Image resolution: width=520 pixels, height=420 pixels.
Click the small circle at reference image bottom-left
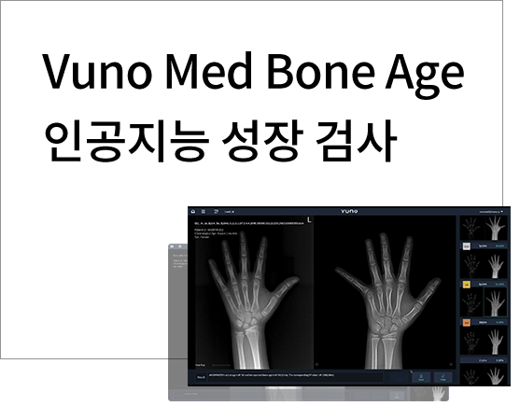(317, 364)
